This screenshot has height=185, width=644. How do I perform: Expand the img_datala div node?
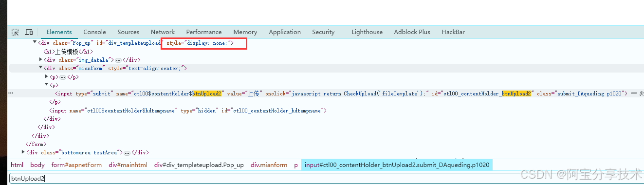[x=41, y=59]
